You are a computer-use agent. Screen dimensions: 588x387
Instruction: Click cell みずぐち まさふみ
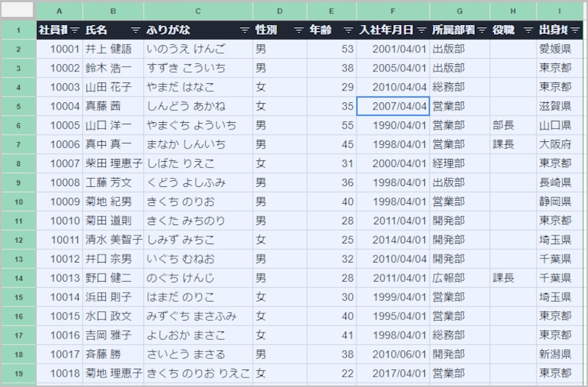pos(198,316)
